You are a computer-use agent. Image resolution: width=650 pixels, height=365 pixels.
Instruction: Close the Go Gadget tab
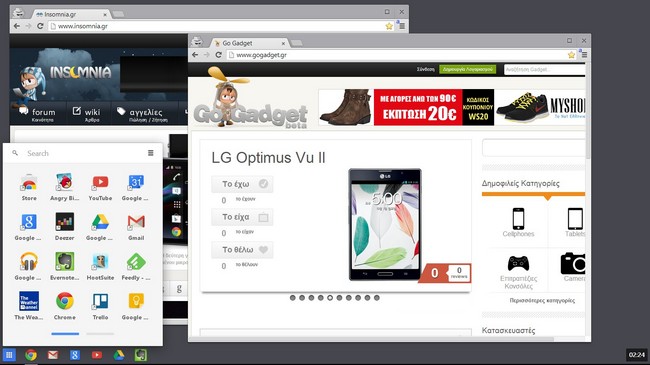[x=284, y=43]
